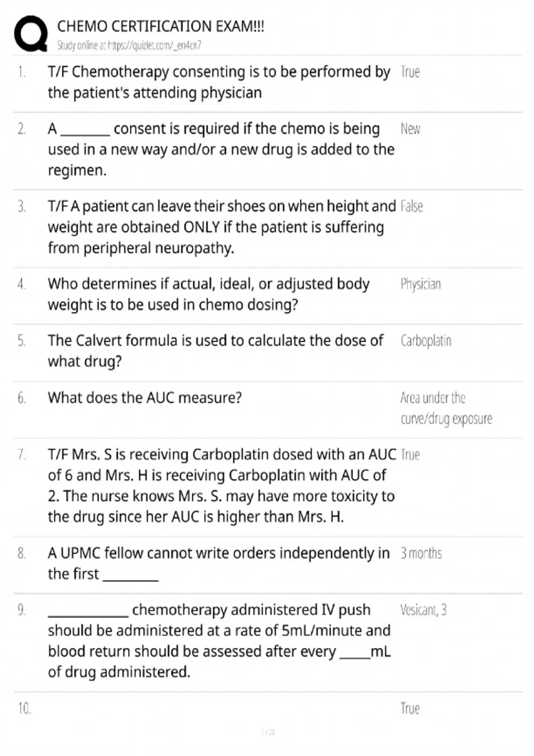This screenshot has width=534, height=756.
Task: Select the Calvert formula question
Action: (x=215, y=351)
